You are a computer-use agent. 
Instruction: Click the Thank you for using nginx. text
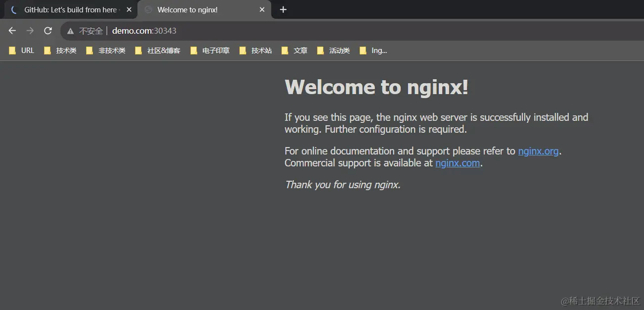pos(342,185)
